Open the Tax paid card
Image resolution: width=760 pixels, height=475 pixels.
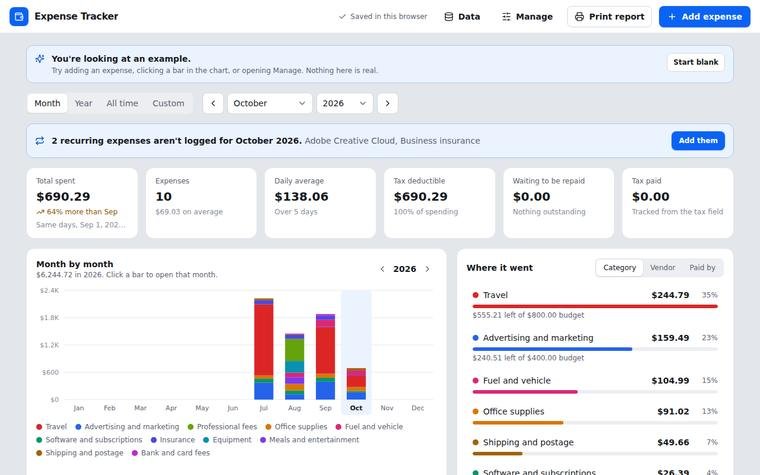[x=678, y=203]
